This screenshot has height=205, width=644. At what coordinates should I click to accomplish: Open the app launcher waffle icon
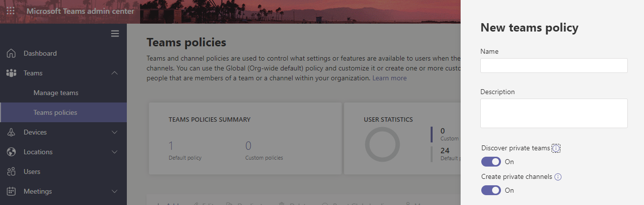click(x=10, y=11)
